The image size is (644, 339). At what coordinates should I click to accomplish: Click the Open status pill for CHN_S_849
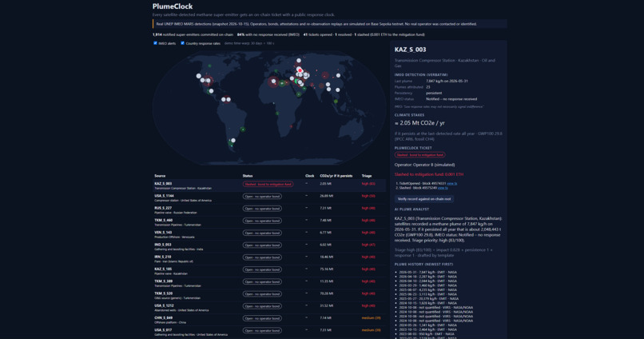(262, 318)
